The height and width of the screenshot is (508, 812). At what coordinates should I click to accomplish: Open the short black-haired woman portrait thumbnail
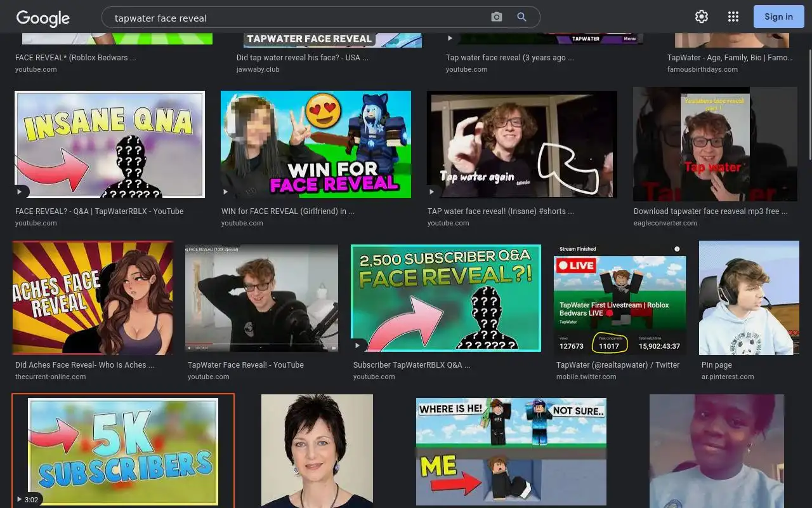coord(317,451)
